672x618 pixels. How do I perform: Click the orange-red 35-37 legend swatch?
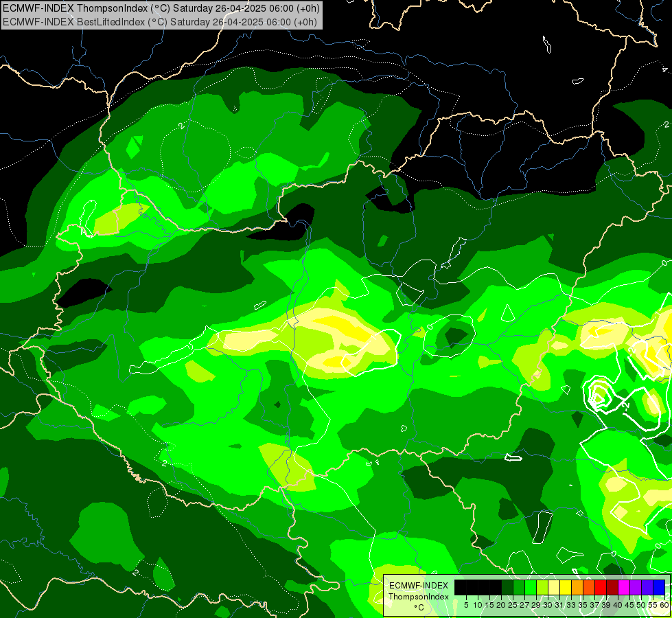589,588
